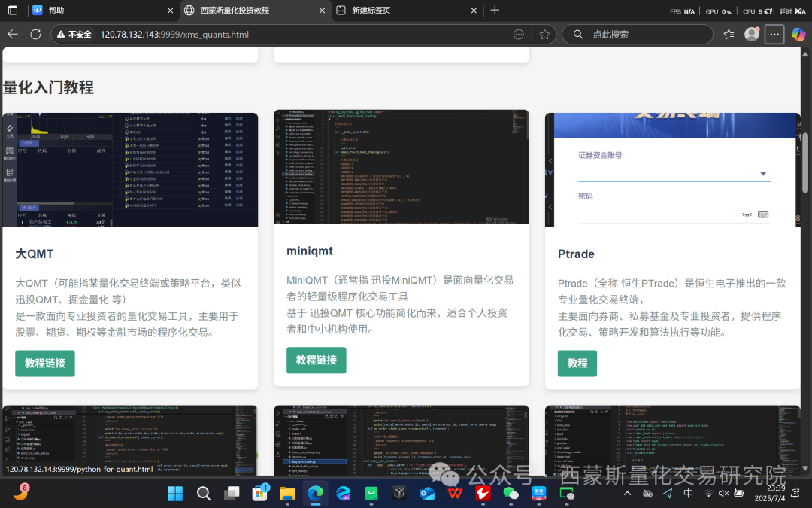Click the volume muted tray icon

pyautogui.click(x=723, y=494)
